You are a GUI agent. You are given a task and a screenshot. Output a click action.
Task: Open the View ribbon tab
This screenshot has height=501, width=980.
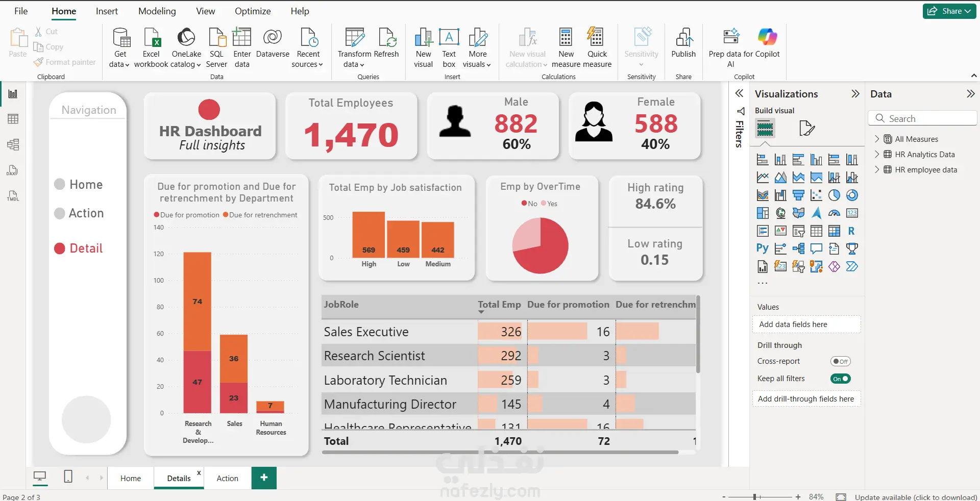[x=206, y=11]
